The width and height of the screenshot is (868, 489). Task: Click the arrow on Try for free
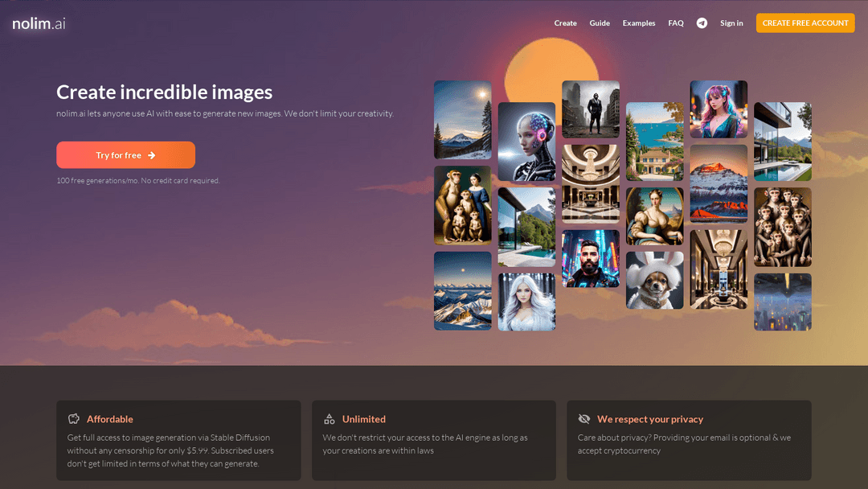tap(152, 155)
